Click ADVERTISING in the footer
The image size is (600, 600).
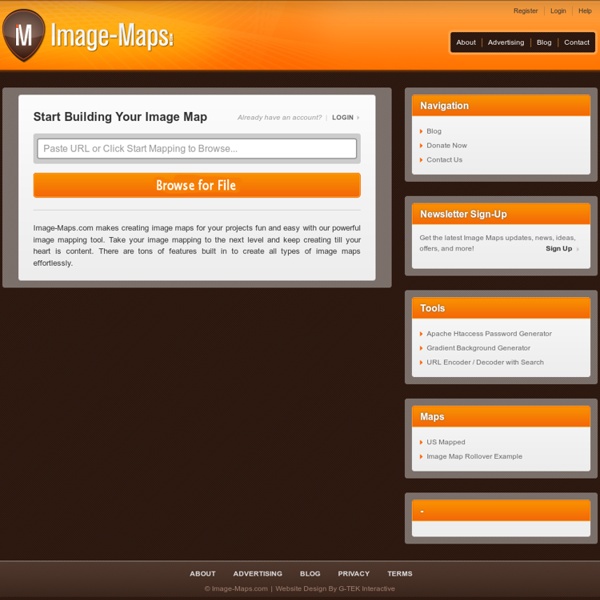pyautogui.click(x=258, y=574)
